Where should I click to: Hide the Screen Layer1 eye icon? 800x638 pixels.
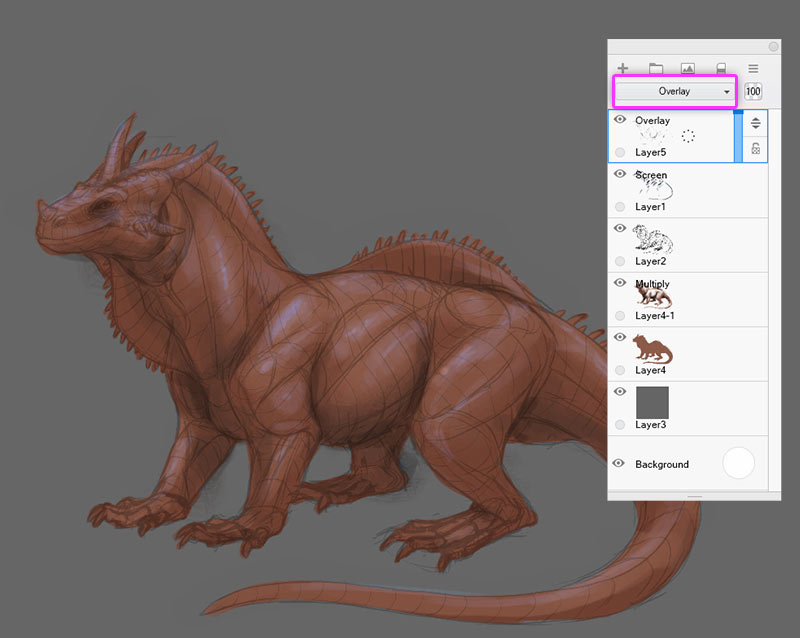[x=620, y=174]
